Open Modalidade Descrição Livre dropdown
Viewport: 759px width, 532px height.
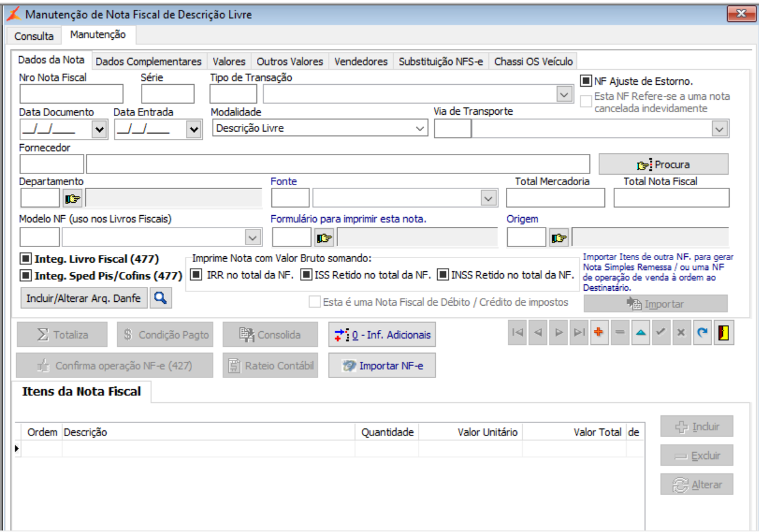coord(420,128)
